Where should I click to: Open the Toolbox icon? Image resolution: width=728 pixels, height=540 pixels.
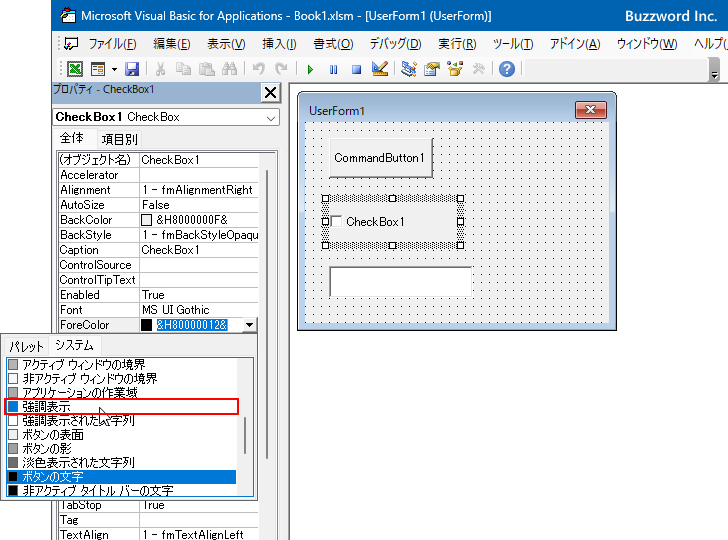coord(478,69)
